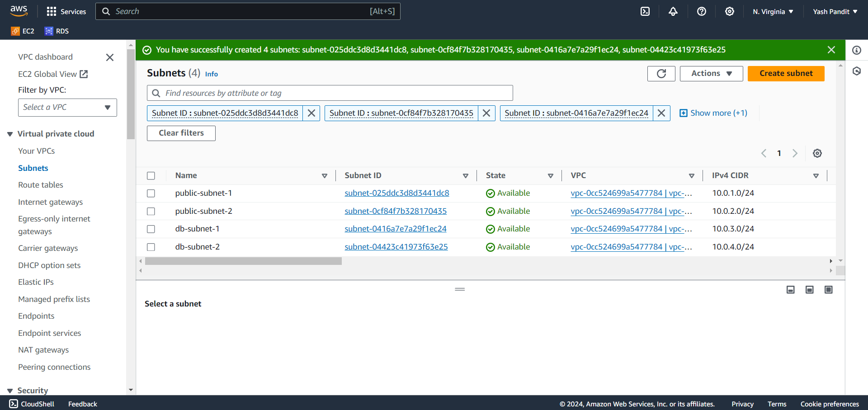The width and height of the screenshot is (868, 410).
Task: Go to Your VPCs
Action: tap(37, 151)
